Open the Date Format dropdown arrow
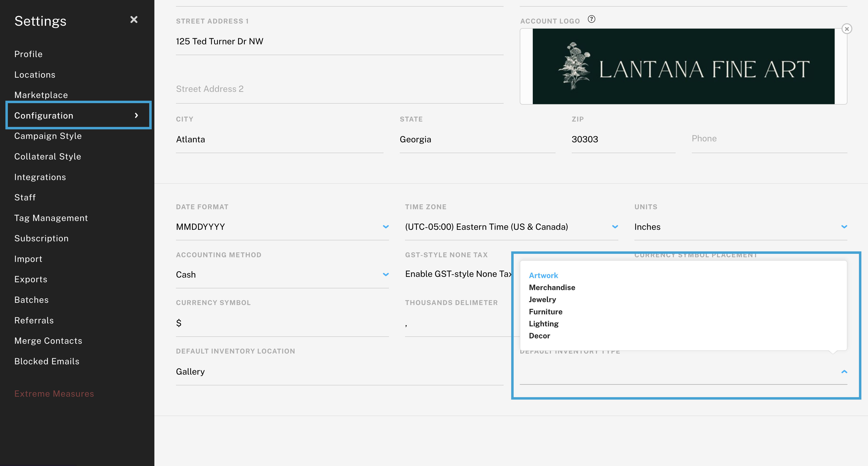The width and height of the screenshot is (868, 466). (386, 227)
